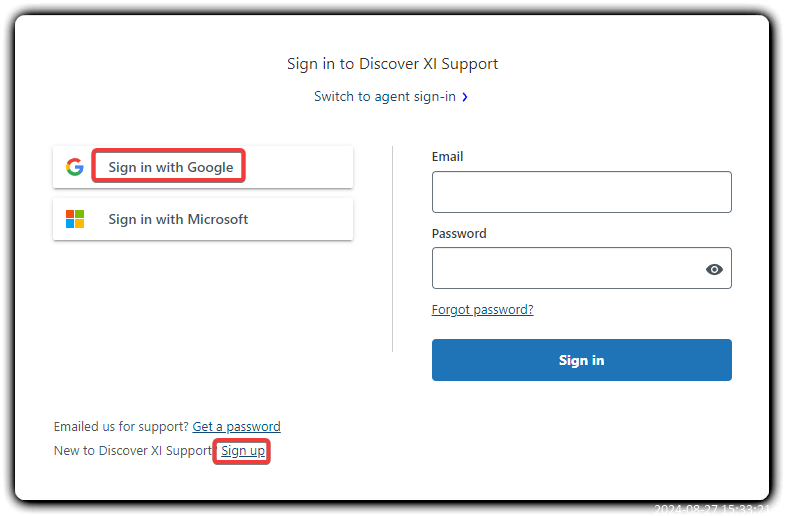This screenshot has width=785, height=516.
Task: Click the vertical divider between sign-in options
Action: [x=393, y=249]
